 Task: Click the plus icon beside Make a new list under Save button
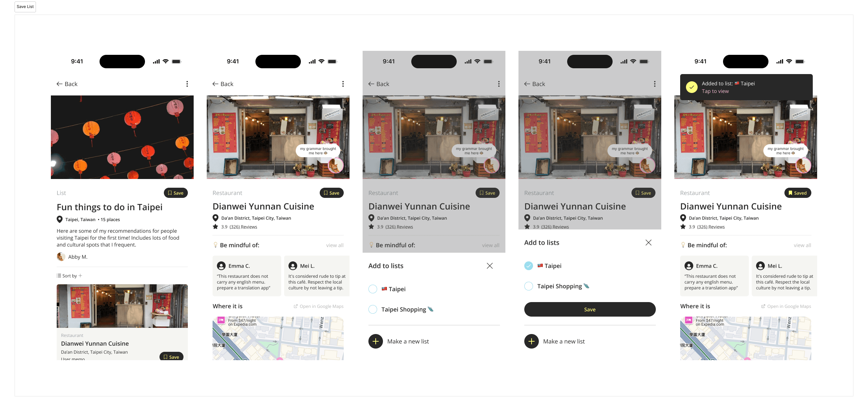coord(531,341)
